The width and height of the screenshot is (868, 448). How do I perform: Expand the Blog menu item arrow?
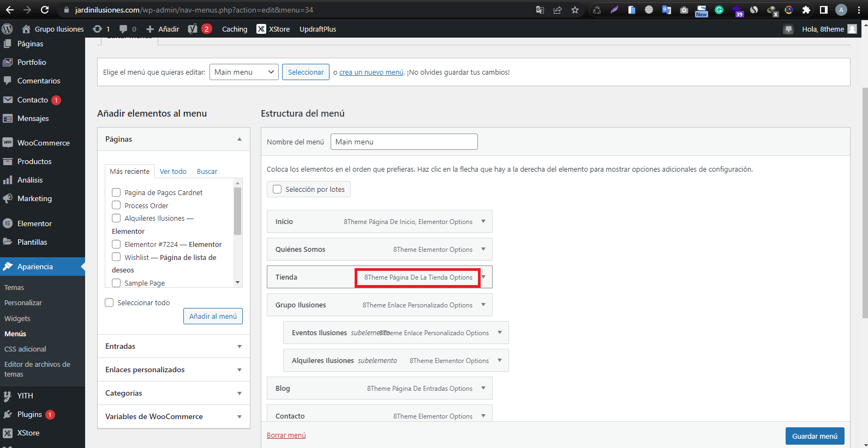(483, 388)
